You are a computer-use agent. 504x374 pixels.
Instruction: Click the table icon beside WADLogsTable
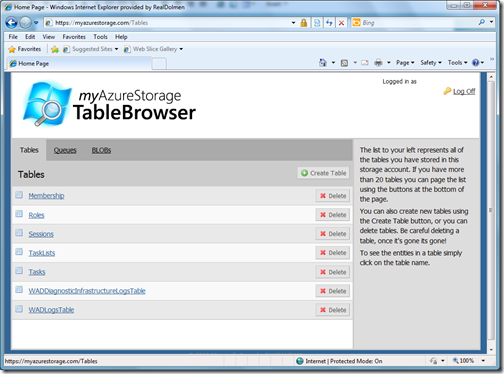click(19, 309)
